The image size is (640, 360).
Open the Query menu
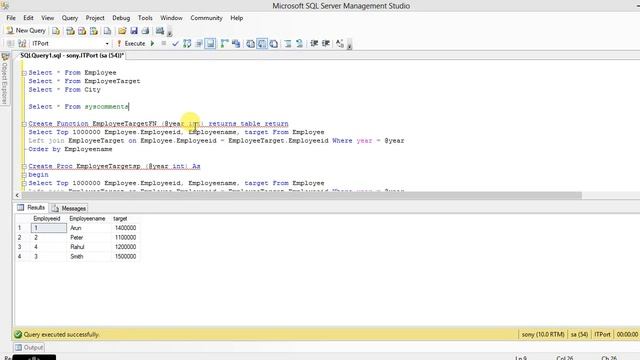pos(70,18)
